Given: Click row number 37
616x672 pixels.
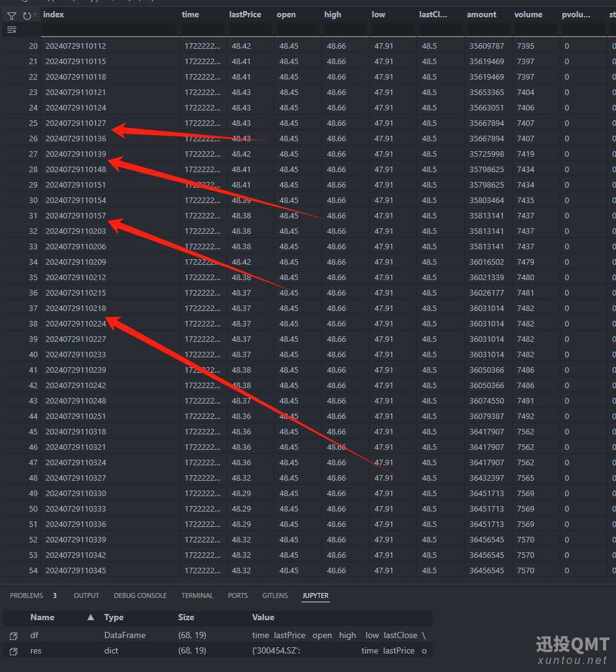Looking at the screenshot, I should pyautogui.click(x=33, y=308).
